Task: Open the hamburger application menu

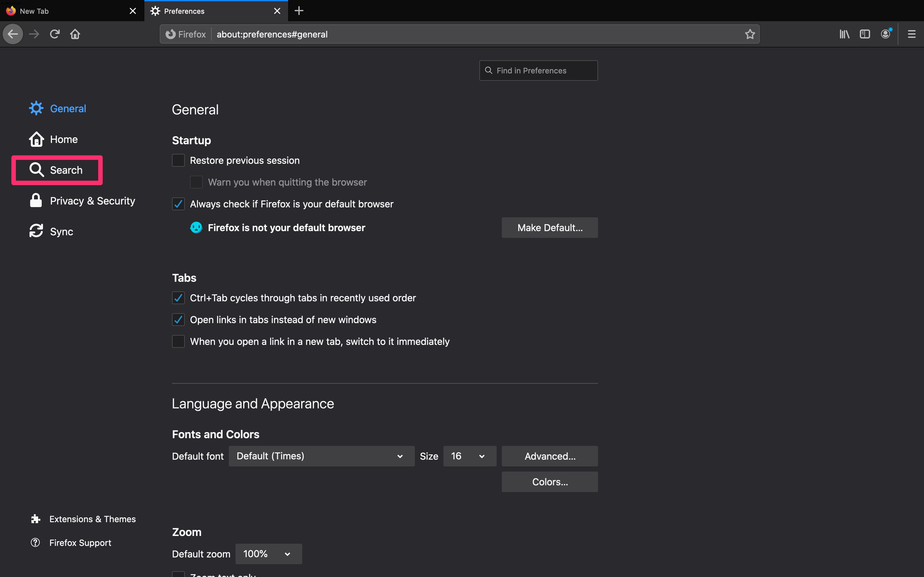Action: point(912,34)
